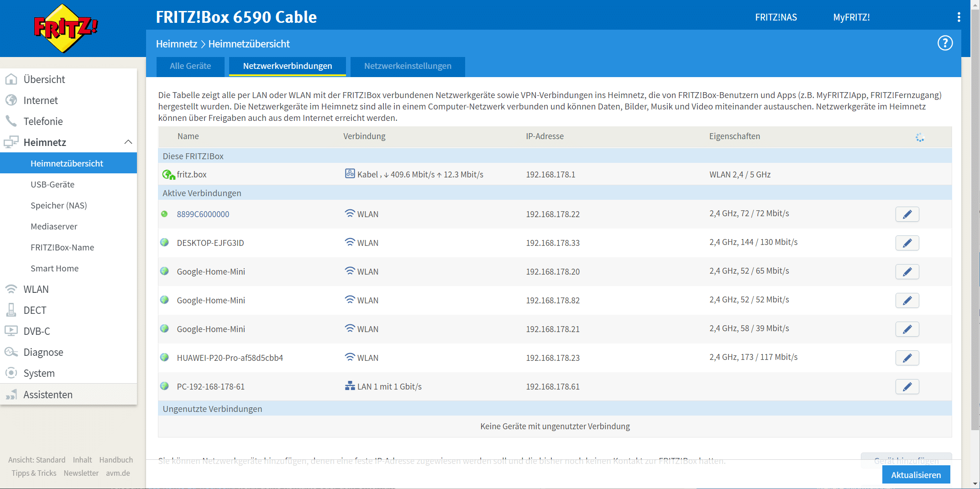Click the FRITZ! logo
This screenshot has width=980, height=489.
[66, 28]
